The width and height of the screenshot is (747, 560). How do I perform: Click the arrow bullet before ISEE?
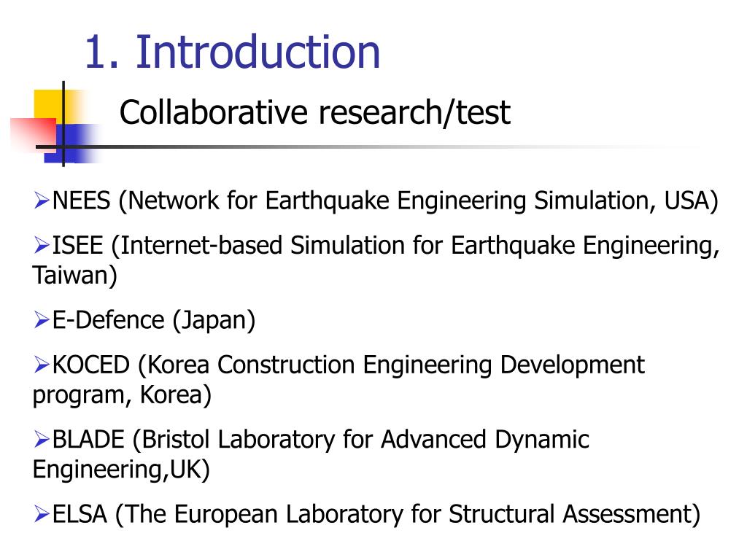(42, 245)
